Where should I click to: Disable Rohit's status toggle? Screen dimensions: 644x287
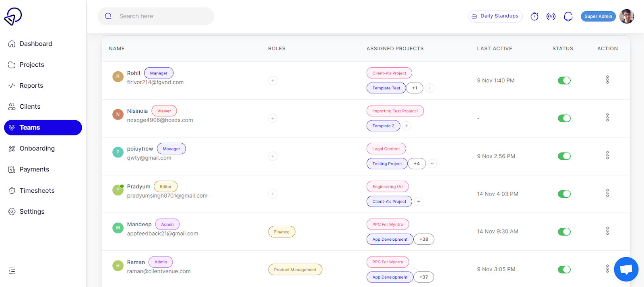564,81
